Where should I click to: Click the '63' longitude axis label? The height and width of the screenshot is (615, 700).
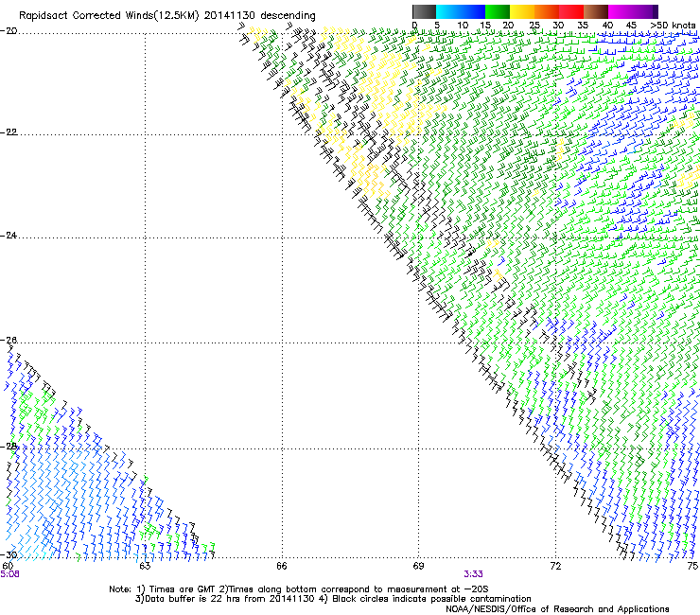tap(145, 567)
